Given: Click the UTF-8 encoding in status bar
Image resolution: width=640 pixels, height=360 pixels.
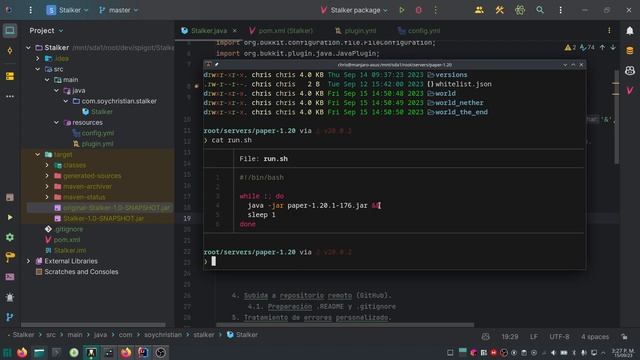Looking at the screenshot, I should [559, 337].
